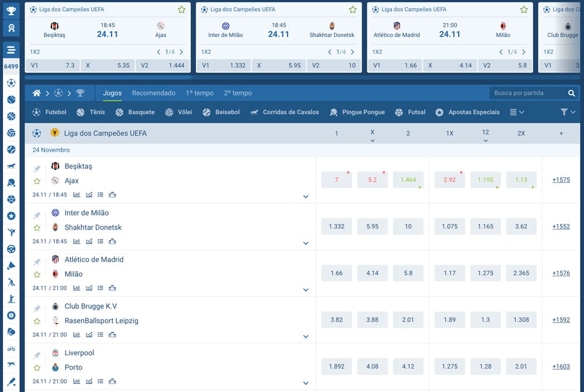Expand the Club Brugge vs Leipzig row
The width and height of the screenshot is (584, 392).
tap(306, 336)
